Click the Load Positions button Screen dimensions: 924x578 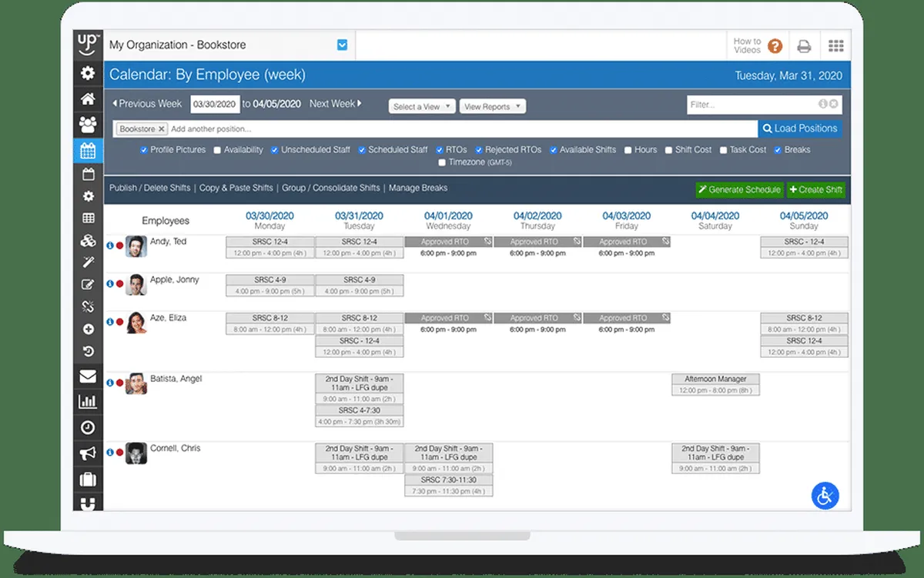(x=800, y=129)
